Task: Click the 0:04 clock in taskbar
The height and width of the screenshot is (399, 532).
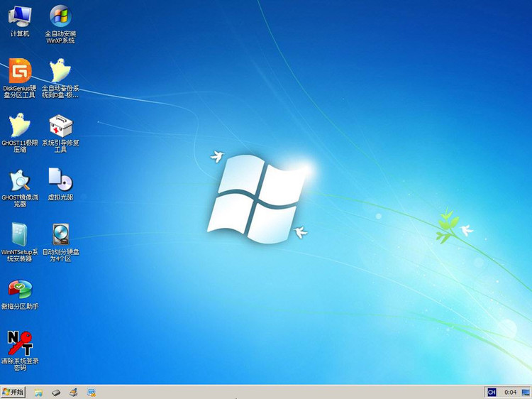Action: (510, 393)
